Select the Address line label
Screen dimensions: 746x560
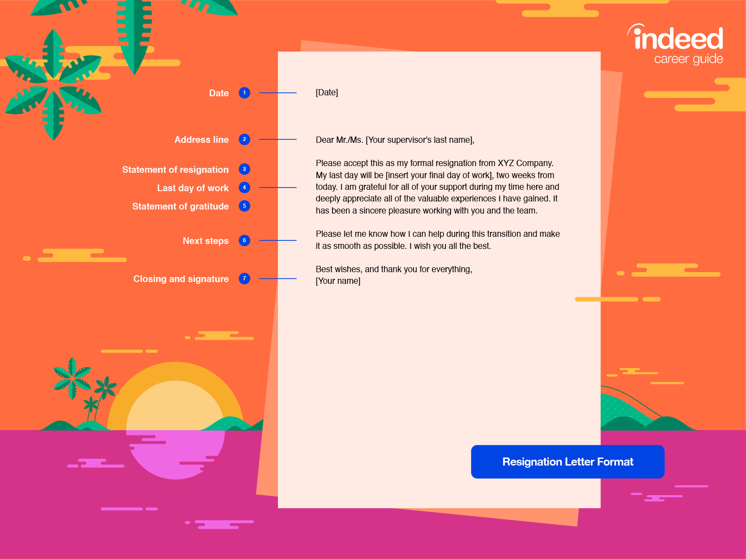coord(201,140)
